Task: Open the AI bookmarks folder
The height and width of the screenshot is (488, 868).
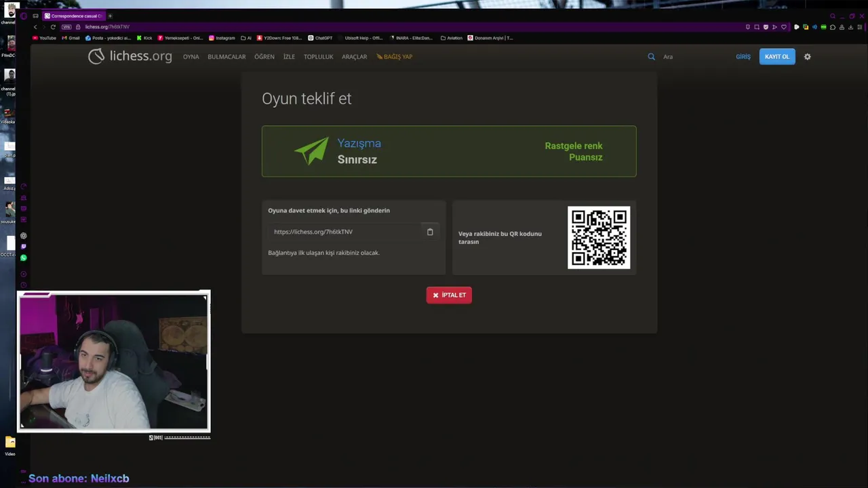Action: pos(247,38)
